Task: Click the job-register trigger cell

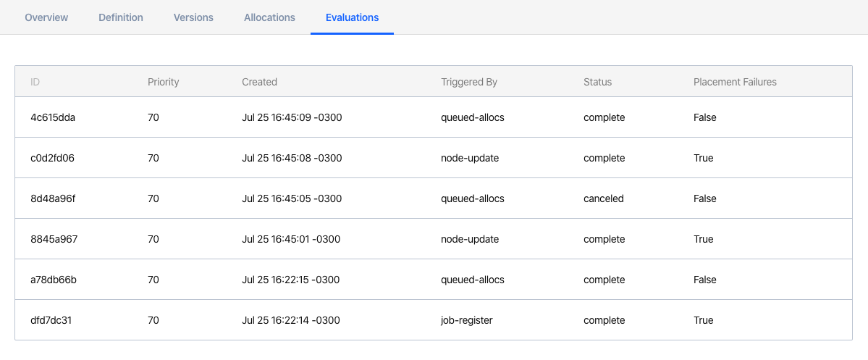Action: click(x=467, y=320)
